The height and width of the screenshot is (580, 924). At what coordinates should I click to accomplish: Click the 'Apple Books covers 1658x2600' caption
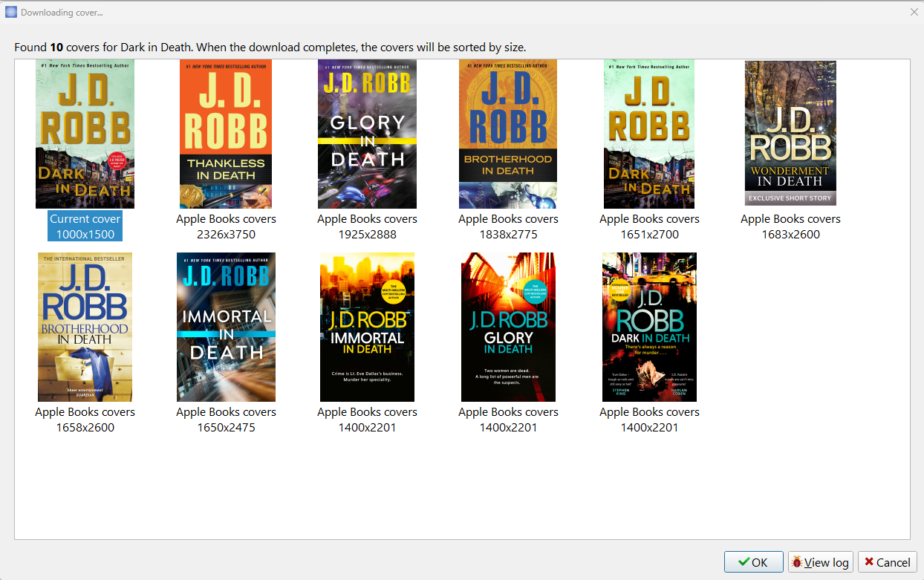click(85, 420)
